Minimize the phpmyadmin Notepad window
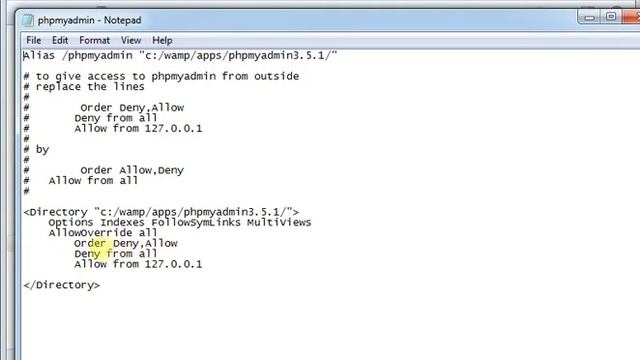640x360 pixels. [x=589, y=17]
